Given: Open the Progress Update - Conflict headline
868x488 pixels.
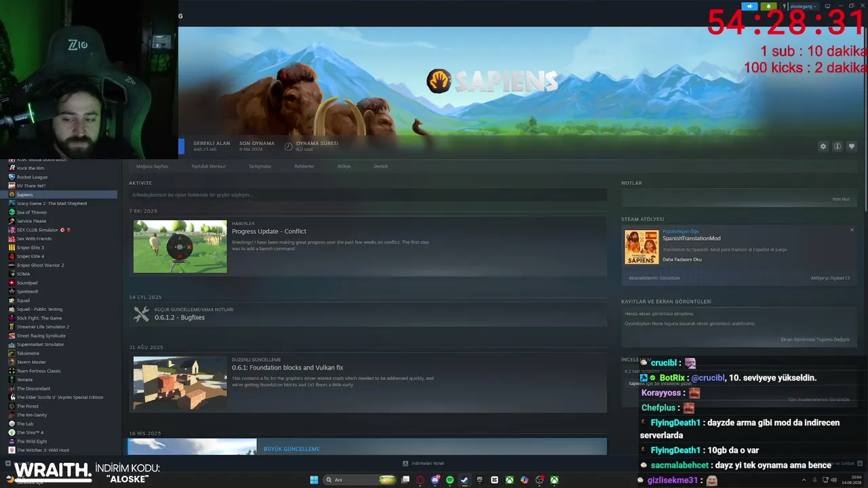Looking at the screenshot, I should click(269, 231).
